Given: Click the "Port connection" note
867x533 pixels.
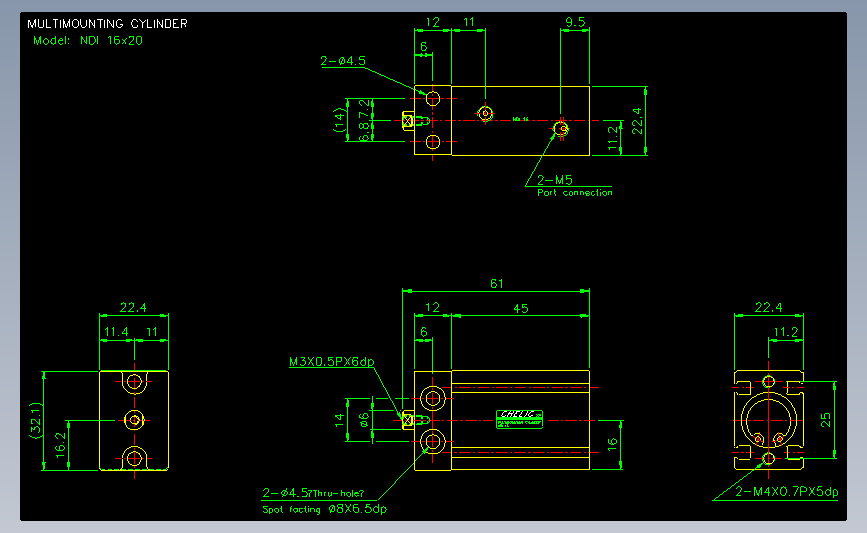Looking at the screenshot, I should [x=574, y=192].
